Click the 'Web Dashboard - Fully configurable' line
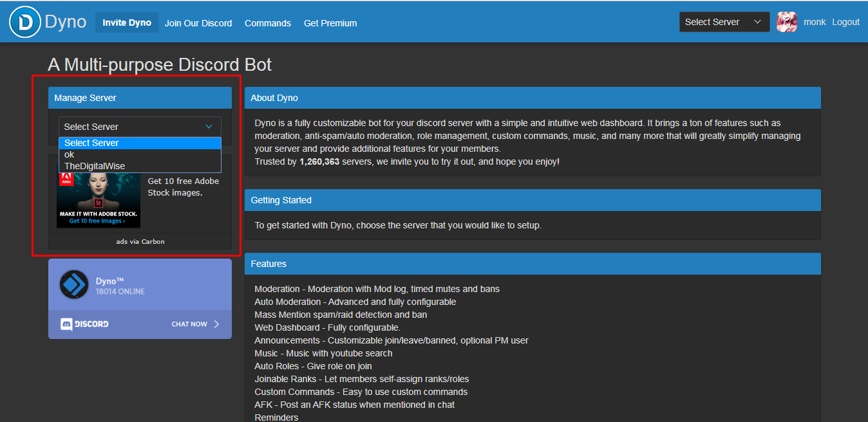Viewport: 868px width, 422px height. click(327, 327)
